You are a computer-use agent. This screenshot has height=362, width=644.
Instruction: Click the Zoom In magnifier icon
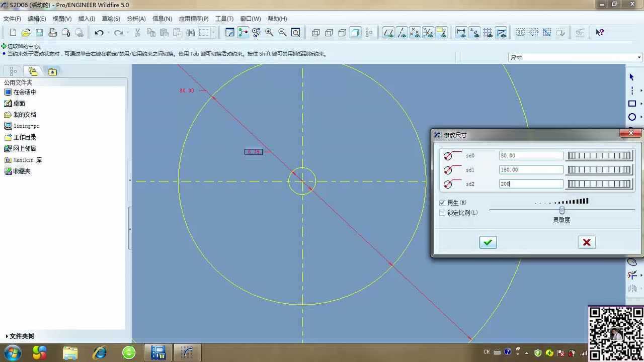269,33
